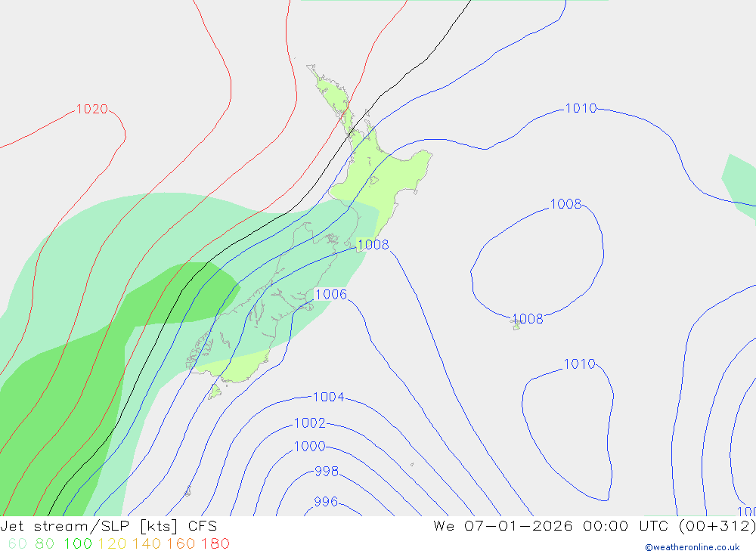Click the 180 kts legend value
Viewport: 756px width, 554px height.
215,543
